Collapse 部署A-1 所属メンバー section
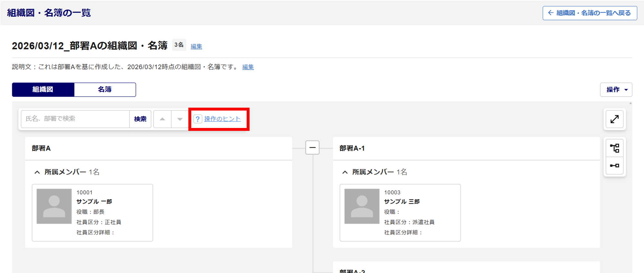 [x=345, y=172]
